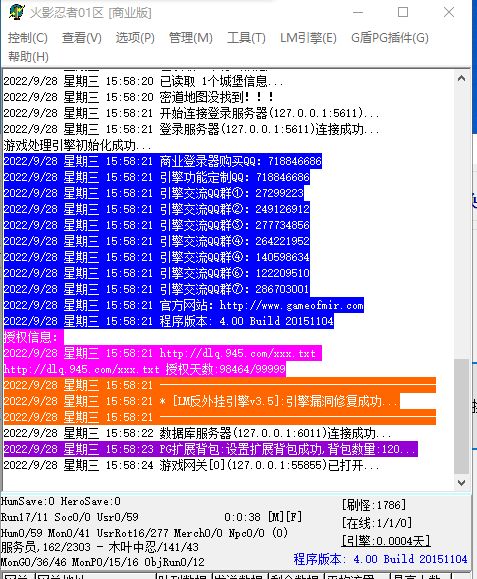Screen dimensions: 477x579
Task: Click the [引擎:0.0004天] link
Action: (386, 541)
